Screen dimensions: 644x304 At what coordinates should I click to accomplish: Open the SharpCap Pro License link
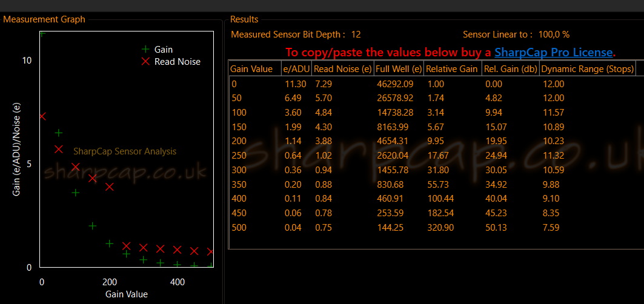(553, 53)
